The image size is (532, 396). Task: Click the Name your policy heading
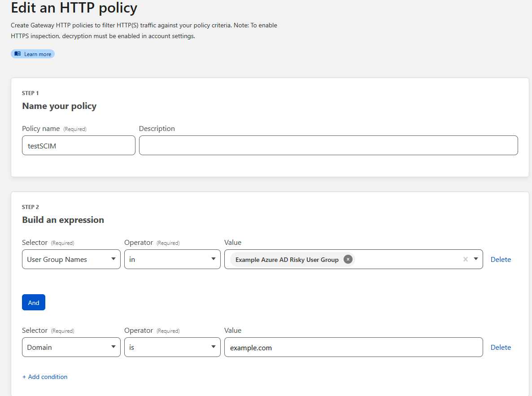(x=59, y=106)
